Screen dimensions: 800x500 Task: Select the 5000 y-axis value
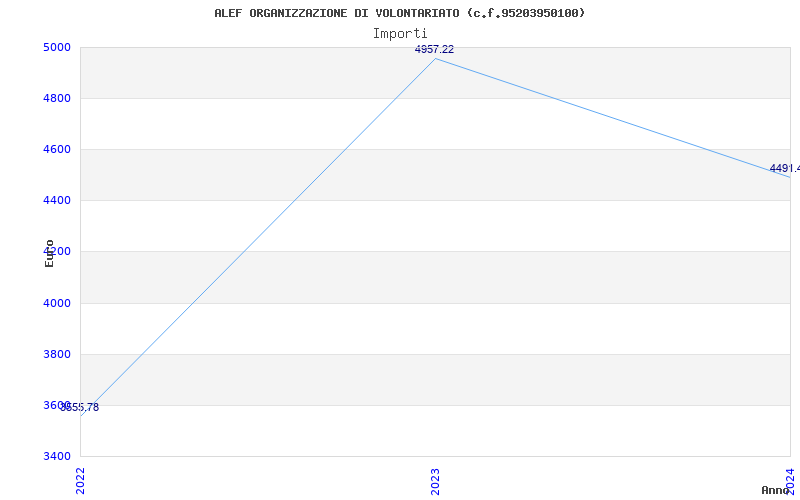click(x=57, y=47)
